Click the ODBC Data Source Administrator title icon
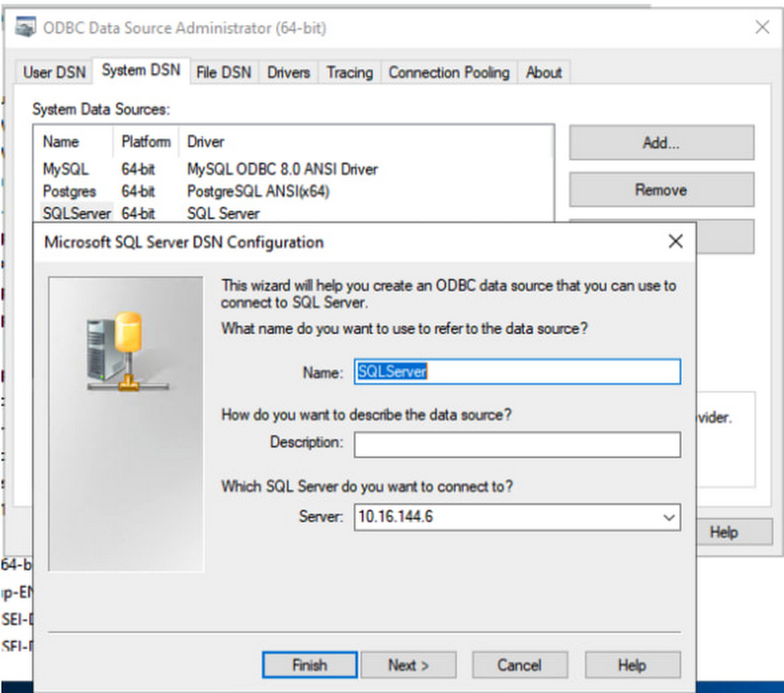The image size is (784, 693). (26, 28)
